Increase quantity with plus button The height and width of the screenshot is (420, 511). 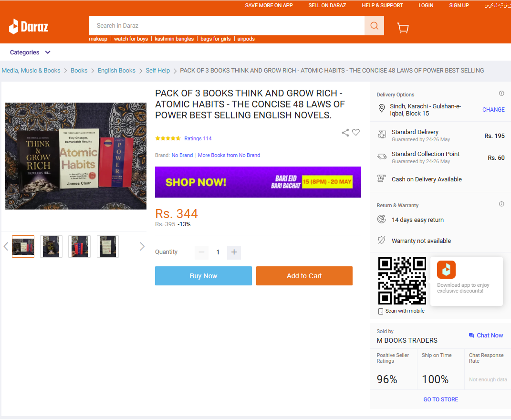point(234,252)
